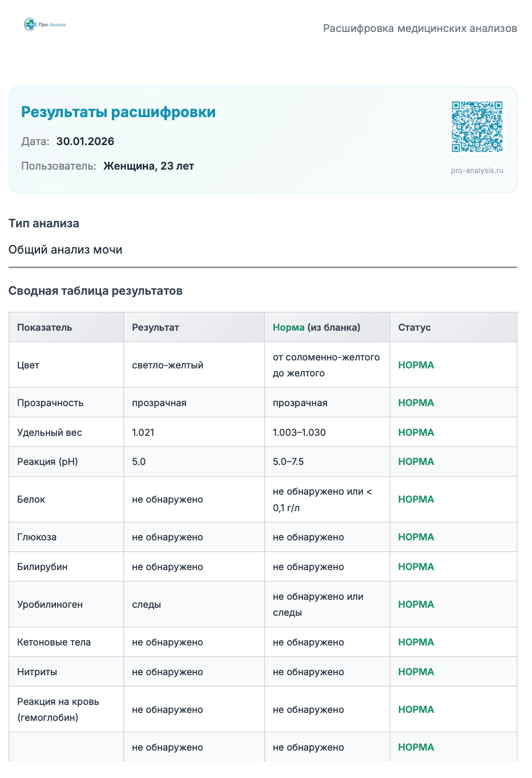This screenshot has height=778, width=532.
Task: Click the 'Кетоновые тела' row label
Action: [54, 642]
